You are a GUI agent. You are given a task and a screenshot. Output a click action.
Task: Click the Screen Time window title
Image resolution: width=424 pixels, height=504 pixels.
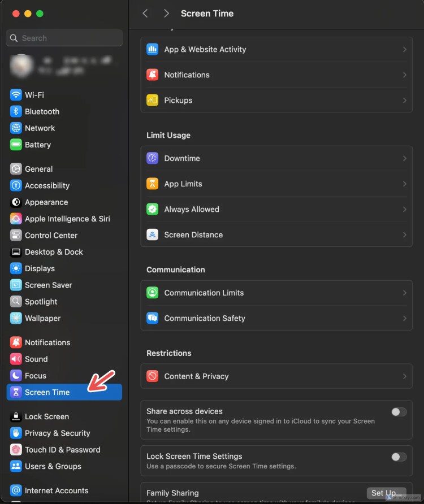point(207,14)
